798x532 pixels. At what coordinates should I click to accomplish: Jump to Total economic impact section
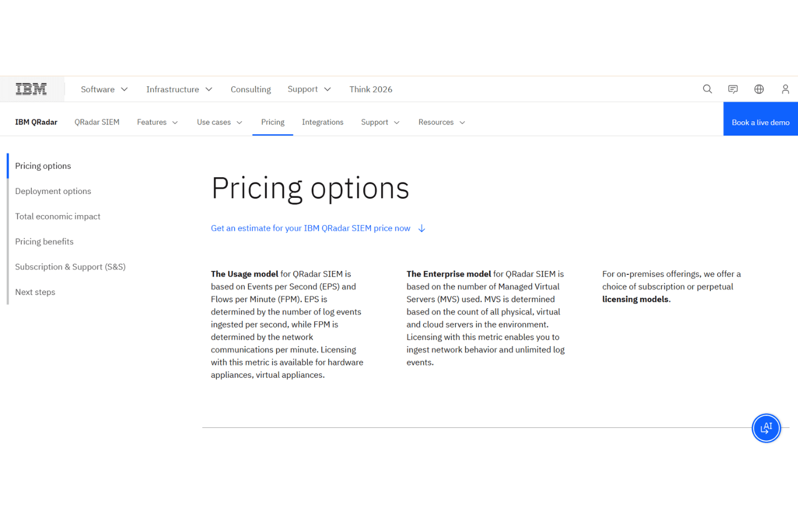point(58,217)
